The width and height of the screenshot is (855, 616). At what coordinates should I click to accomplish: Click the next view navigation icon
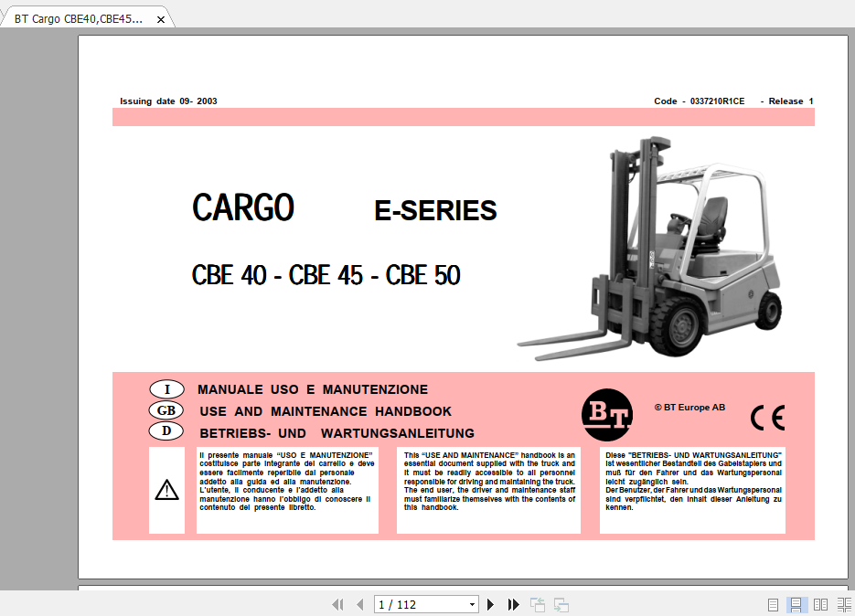(x=561, y=604)
